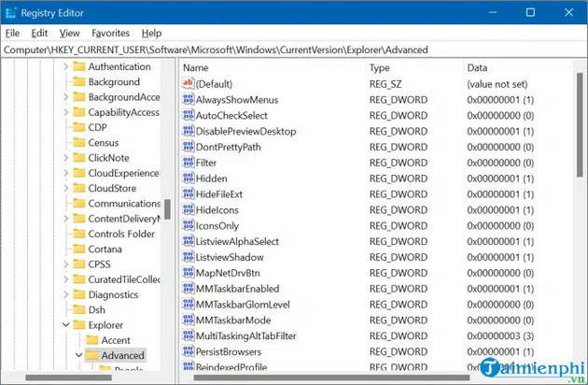This screenshot has width=588, height=385.
Task: Click the (value not set) data cell
Action: [497, 84]
